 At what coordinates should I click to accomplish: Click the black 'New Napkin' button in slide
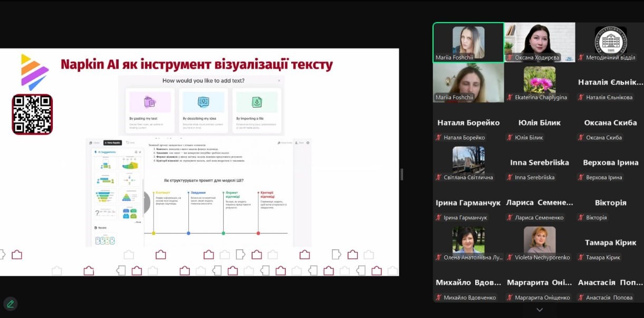point(112,142)
